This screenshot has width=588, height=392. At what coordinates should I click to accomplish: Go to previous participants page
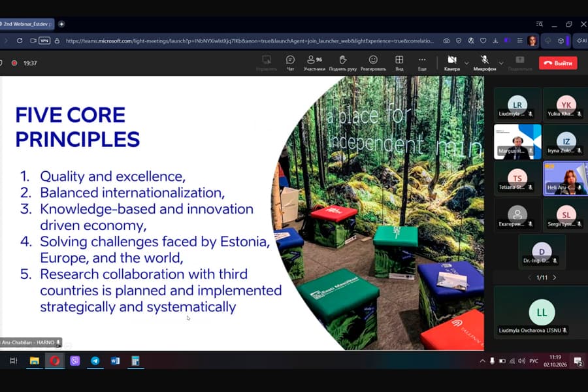point(529,278)
